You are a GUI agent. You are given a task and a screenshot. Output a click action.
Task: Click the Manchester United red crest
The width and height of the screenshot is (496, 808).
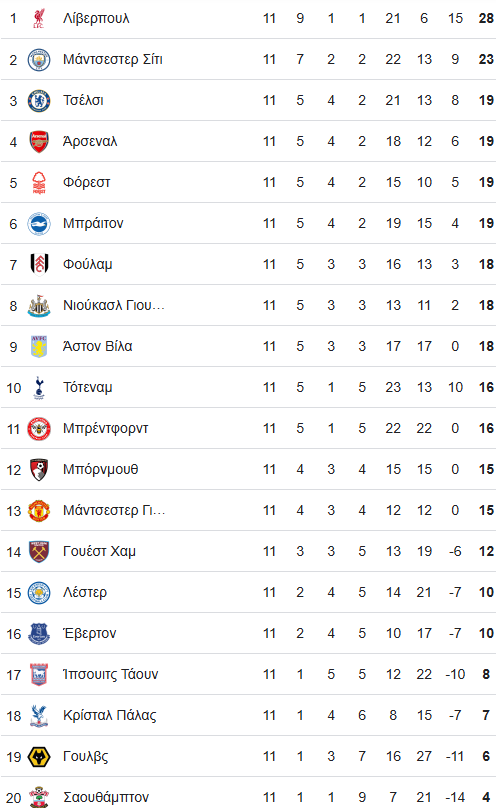click(39, 511)
